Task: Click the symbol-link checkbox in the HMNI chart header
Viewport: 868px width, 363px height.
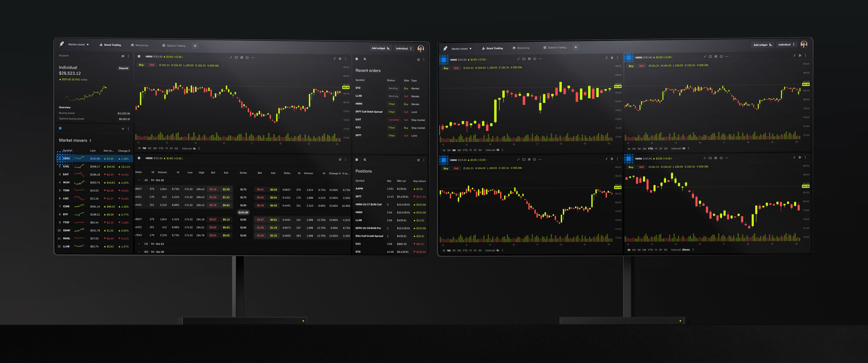Action: [140, 56]
